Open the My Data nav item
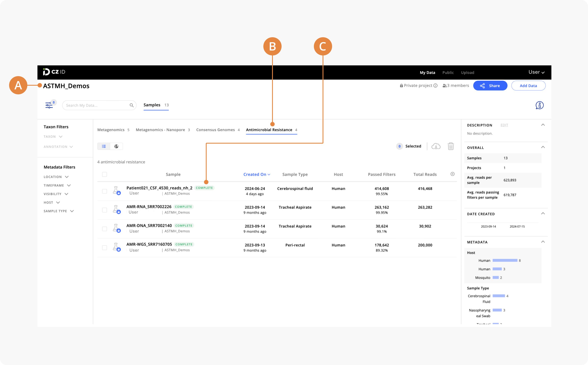 click(427, 72)
